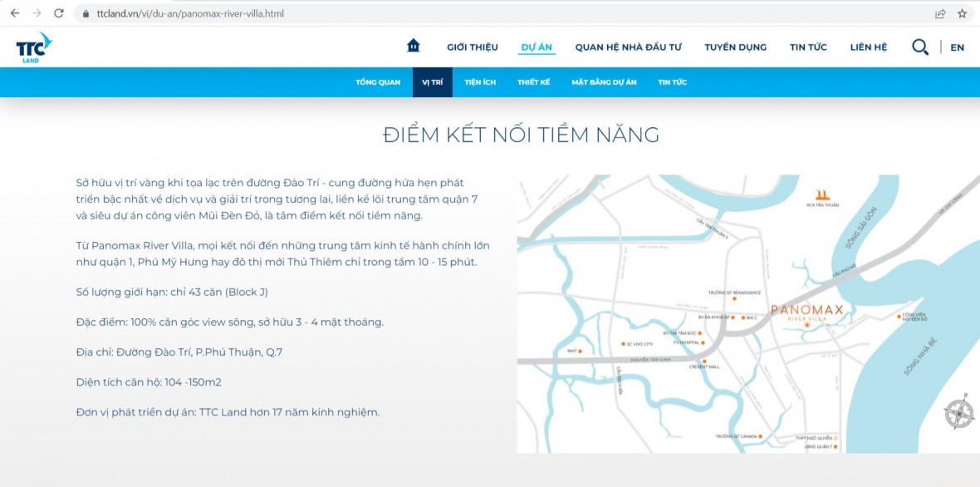The image size is (980, 487).
Task: Open the LIÊN HỆ page link
Action: (868, 47)
